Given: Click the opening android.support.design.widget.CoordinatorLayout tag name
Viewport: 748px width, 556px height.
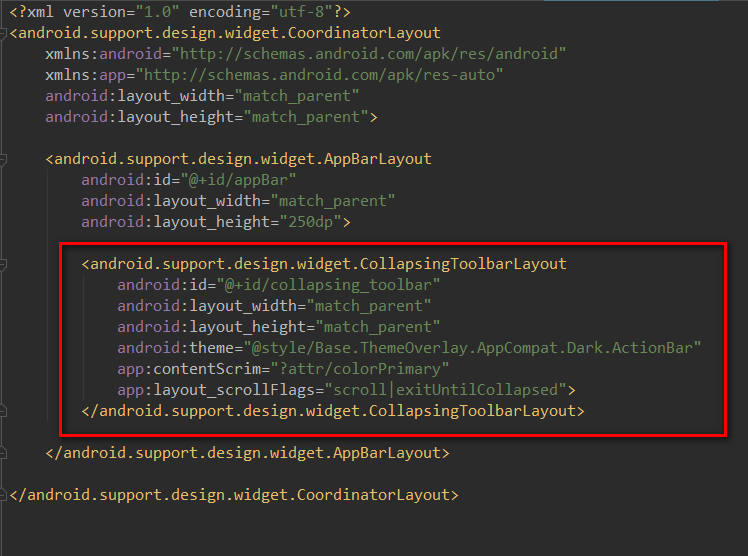Looking at the screenshot, I should click(229, 33).
